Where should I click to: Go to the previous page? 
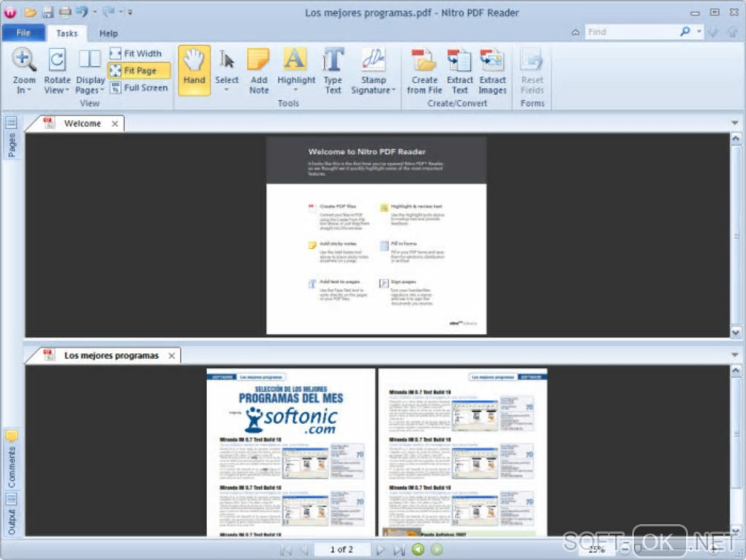pyautogui.click(x=304, y=550)
